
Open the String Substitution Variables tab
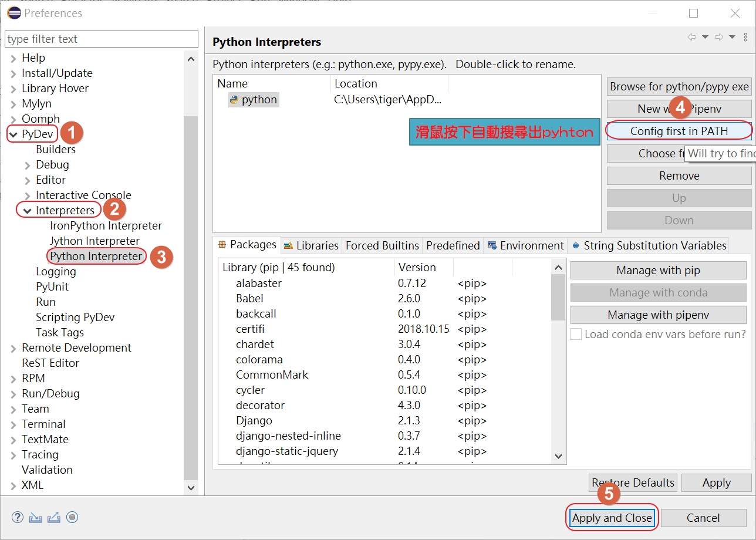click(x=649, y=245)
